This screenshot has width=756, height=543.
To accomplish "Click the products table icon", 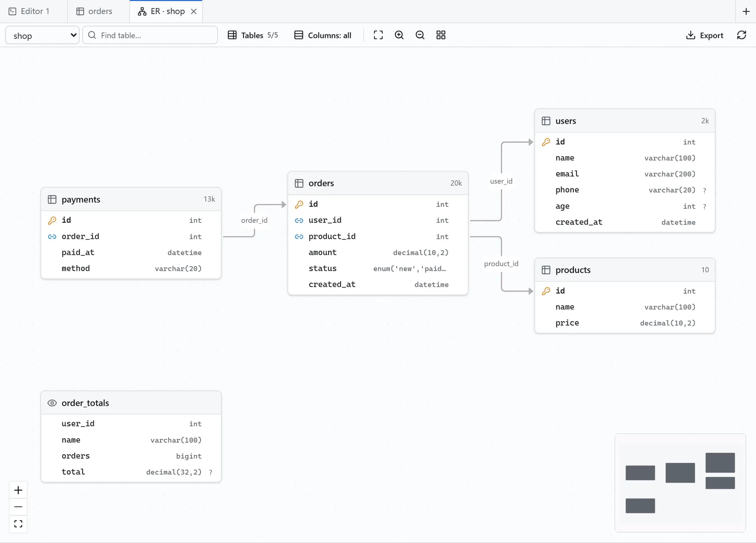I will click(546, 270).
